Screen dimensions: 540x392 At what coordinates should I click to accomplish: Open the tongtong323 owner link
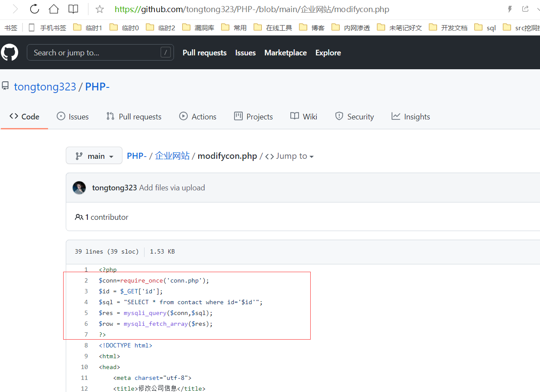(45, 87)
